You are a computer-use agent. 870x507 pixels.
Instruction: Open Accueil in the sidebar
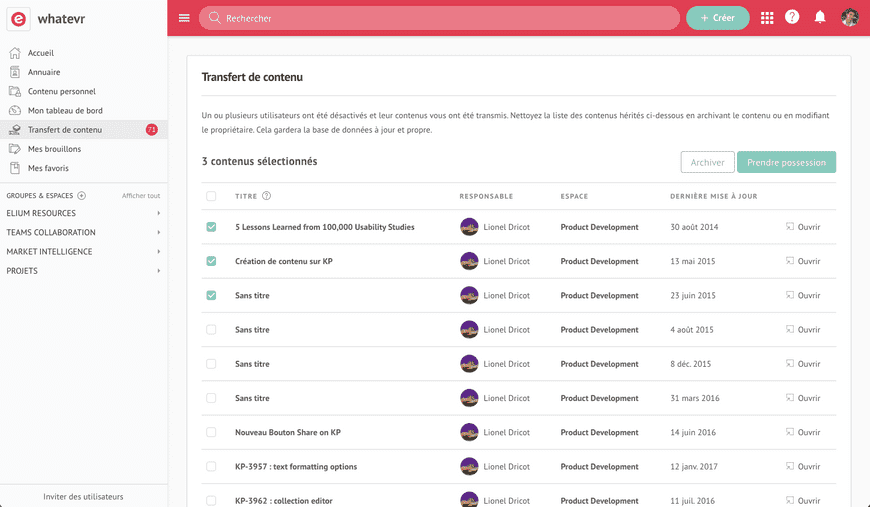[x=84, y=53]
